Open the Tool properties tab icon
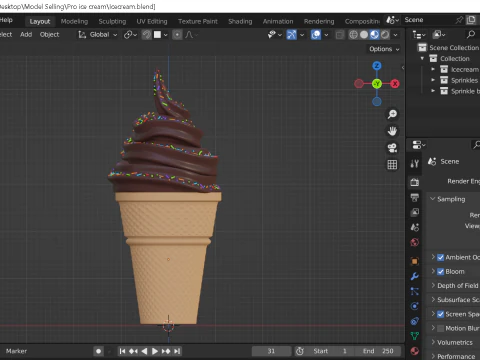This screenshot has height=360, width=480. pyautogui.click(x=415, y=163)
